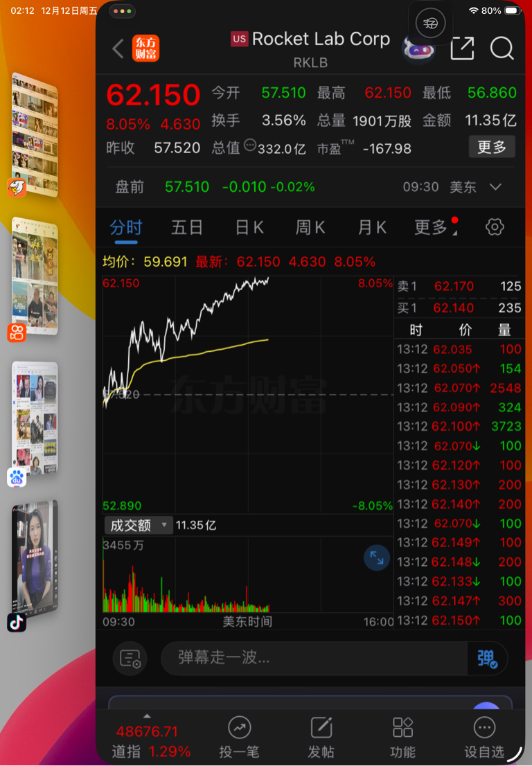
Task: Switch to 周K chart tab
Action: pos(310,228)
